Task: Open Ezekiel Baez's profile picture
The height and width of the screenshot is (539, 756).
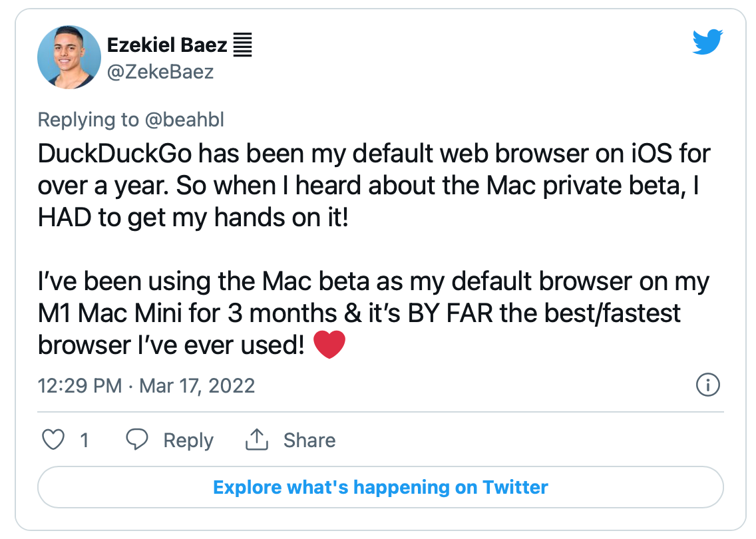Action: click(x=69, y=57)
